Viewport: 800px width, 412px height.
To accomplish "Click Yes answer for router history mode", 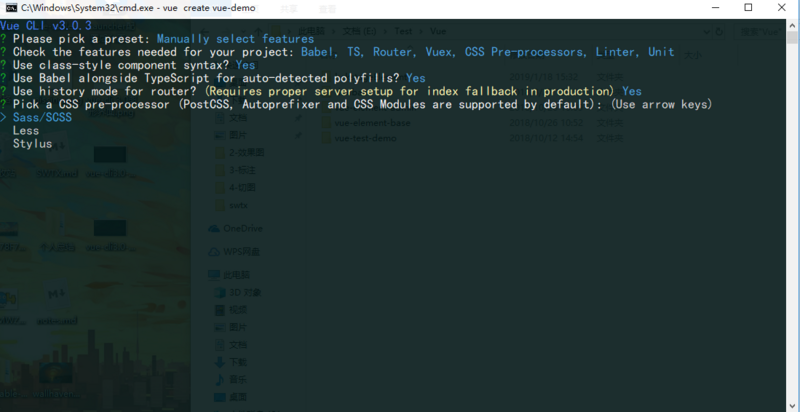I will point(632,91).
